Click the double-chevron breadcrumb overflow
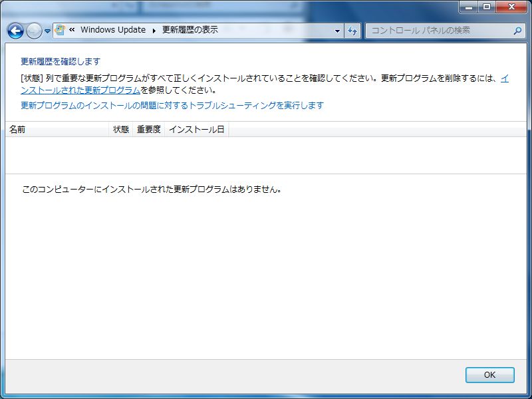 coord(72,30)
